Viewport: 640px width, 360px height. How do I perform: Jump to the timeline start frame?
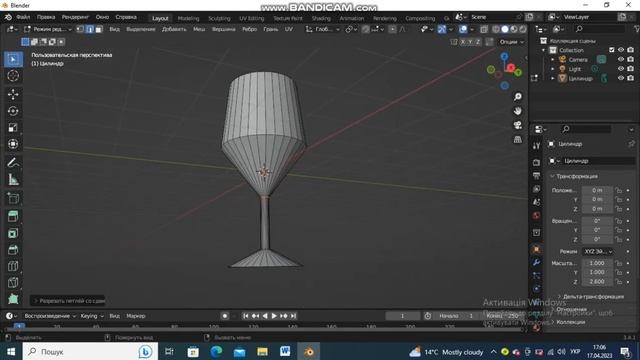point(246,316)
